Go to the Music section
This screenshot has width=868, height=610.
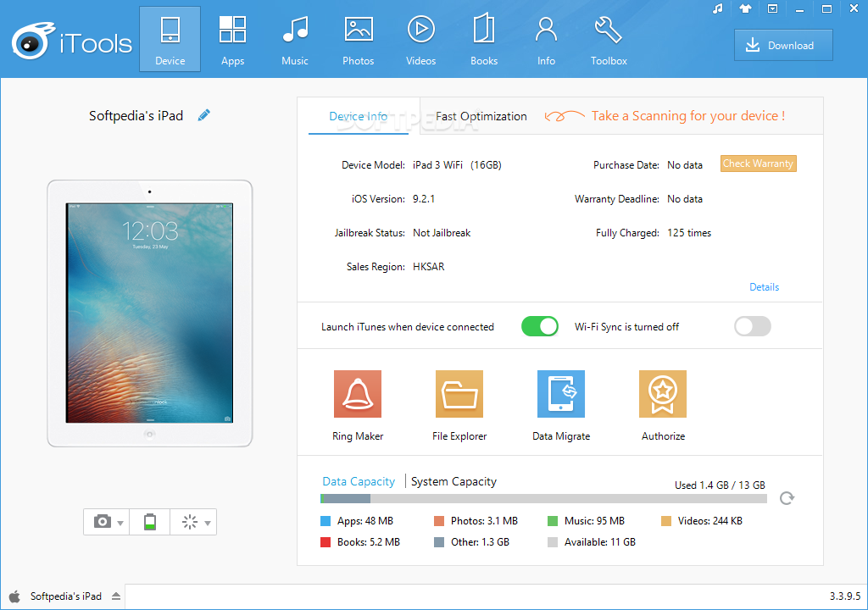pos(295,40)
